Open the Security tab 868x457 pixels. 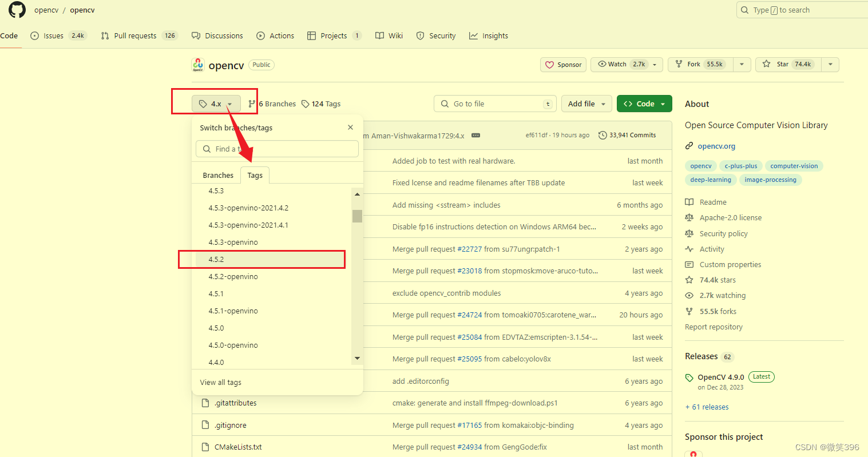tap(436, 35)
